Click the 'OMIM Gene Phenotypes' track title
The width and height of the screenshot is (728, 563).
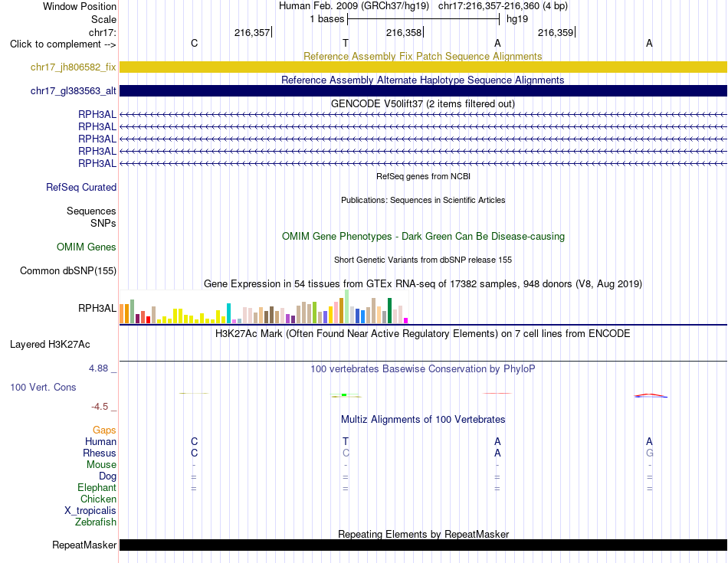[423, 236]
